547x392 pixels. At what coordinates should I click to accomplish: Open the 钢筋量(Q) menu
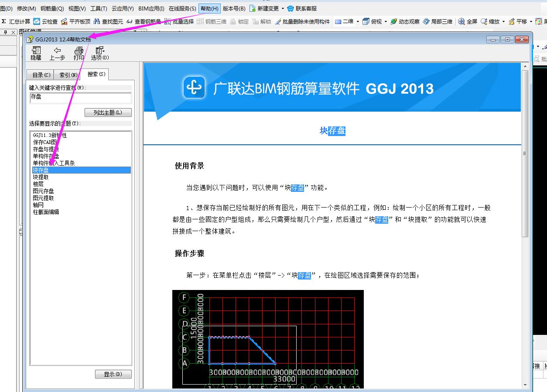[x=52, y=8]
